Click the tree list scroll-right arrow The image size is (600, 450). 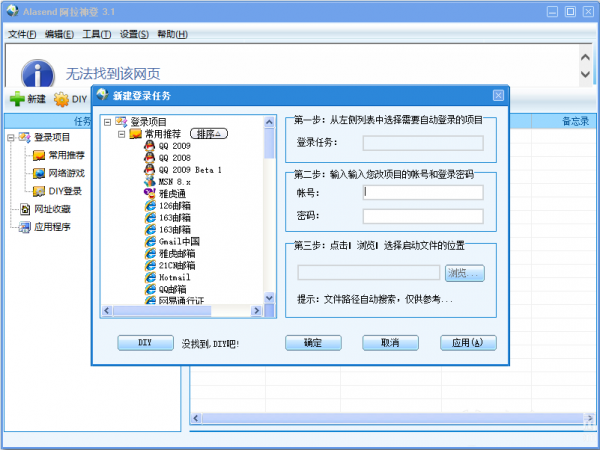pos(256,311)
